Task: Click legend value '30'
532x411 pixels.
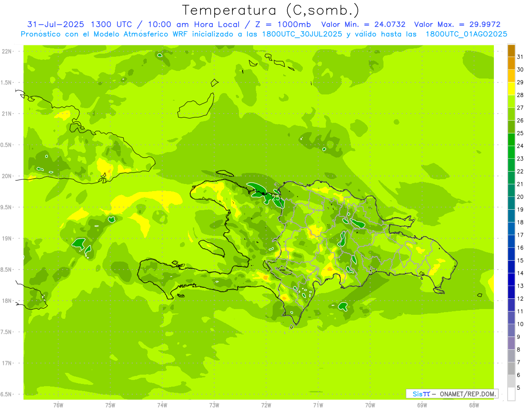Action: (520, 70)
